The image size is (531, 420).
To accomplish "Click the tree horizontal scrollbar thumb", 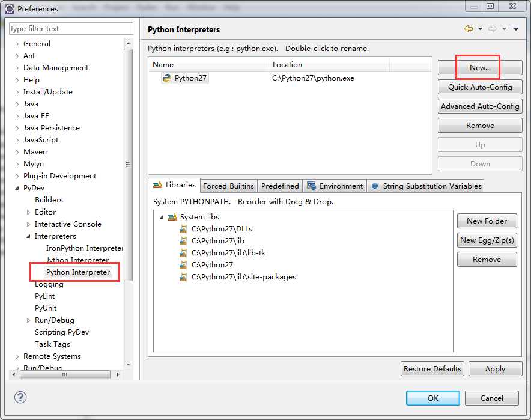I will point(65,374).
